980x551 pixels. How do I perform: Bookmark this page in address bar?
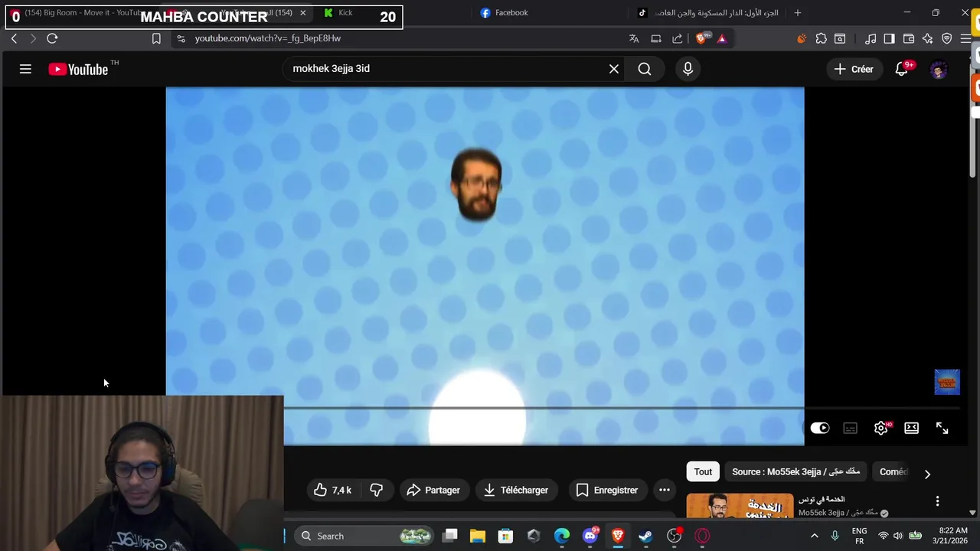tap(156, 38)
